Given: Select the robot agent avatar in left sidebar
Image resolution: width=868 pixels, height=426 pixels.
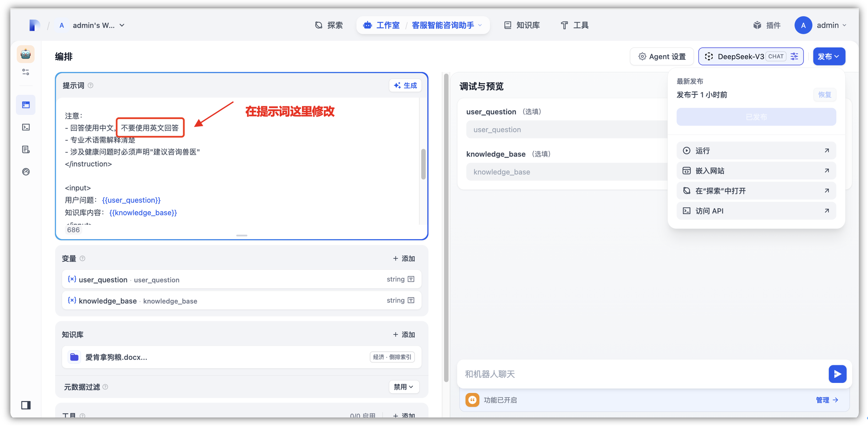Looking at the screenshot, I should pos(25,54).
